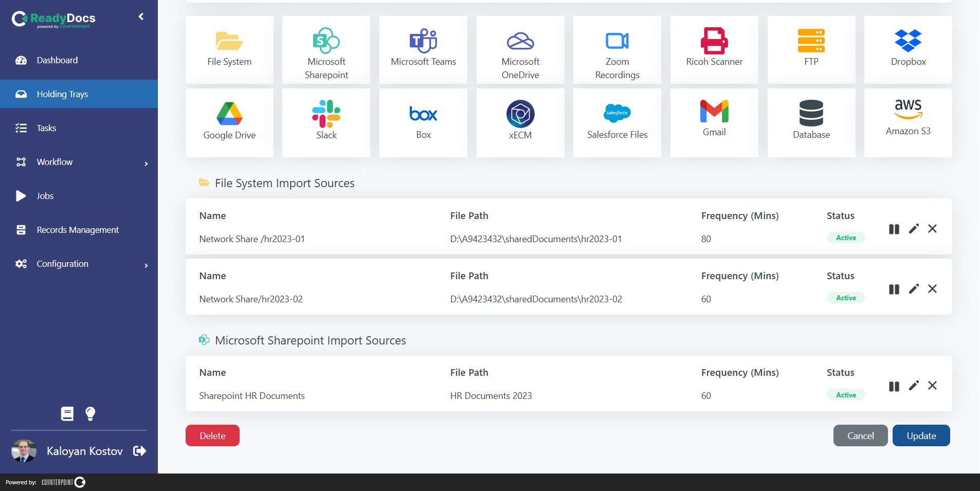Click the red Delete button
This screenshot has width=980, height=491.
point(212,435)
